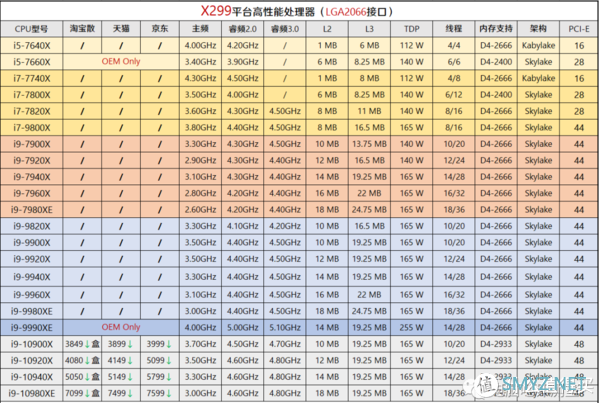Click OEM Only in the i9-9990XE row

click(x=121, y=327)
